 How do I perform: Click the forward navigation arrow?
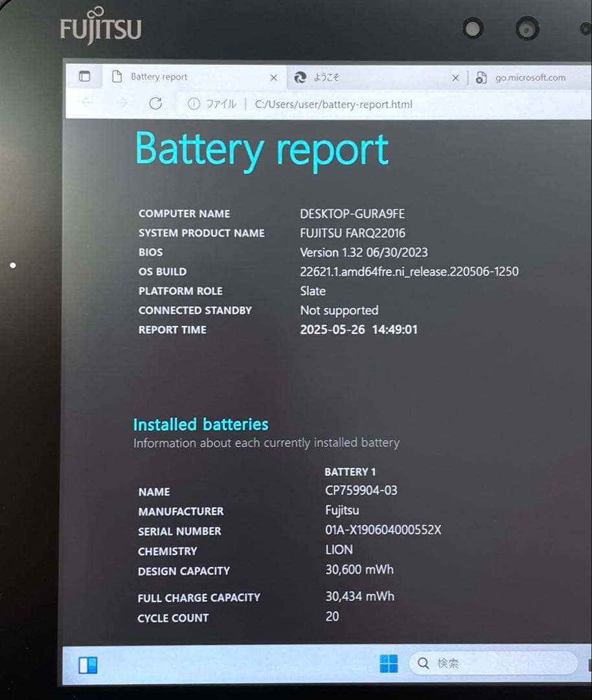121,104
